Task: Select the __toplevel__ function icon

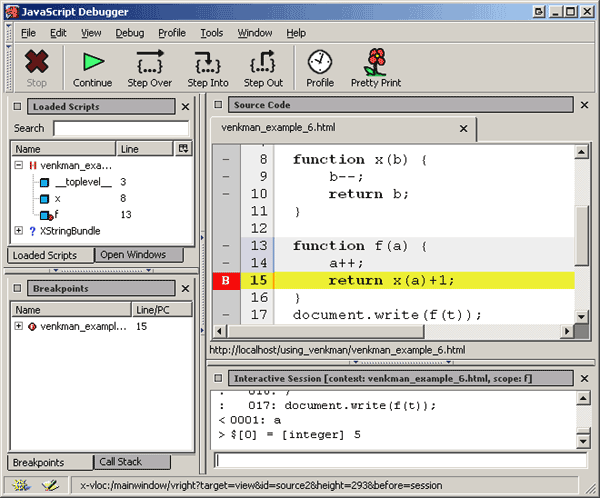Action: tap(44, 182)
